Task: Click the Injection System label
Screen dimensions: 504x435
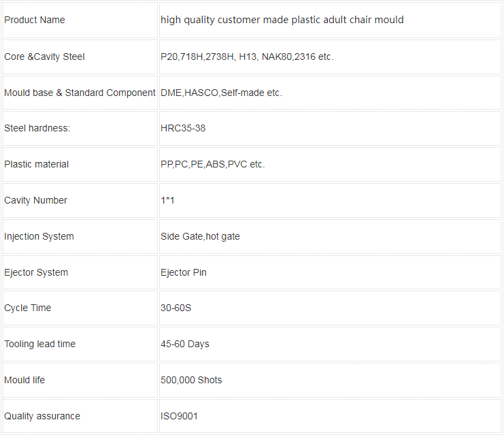Action: (x=39, y=236)
